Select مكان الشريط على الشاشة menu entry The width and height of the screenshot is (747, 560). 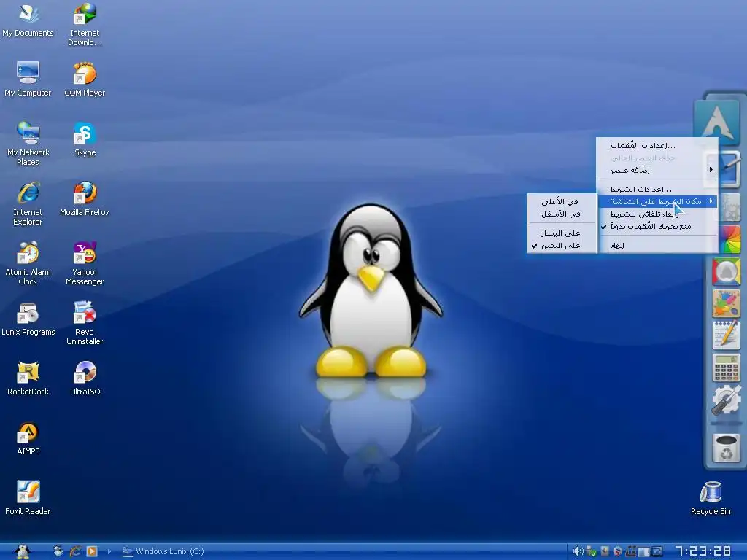point(657,201)
